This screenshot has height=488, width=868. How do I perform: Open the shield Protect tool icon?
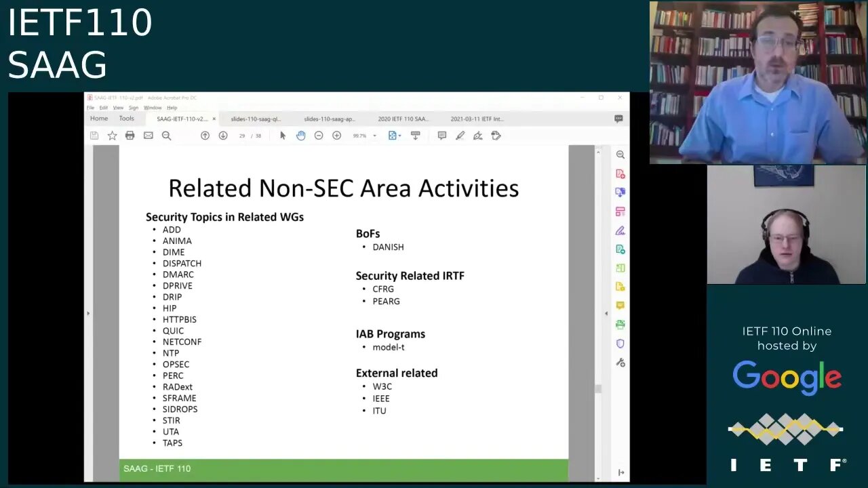620,344
